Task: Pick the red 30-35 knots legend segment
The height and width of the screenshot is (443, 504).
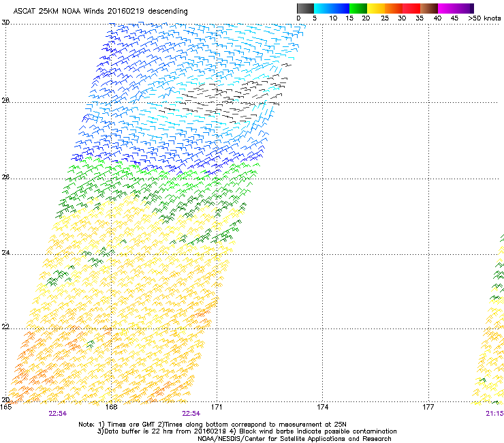Action: [411, 8]
